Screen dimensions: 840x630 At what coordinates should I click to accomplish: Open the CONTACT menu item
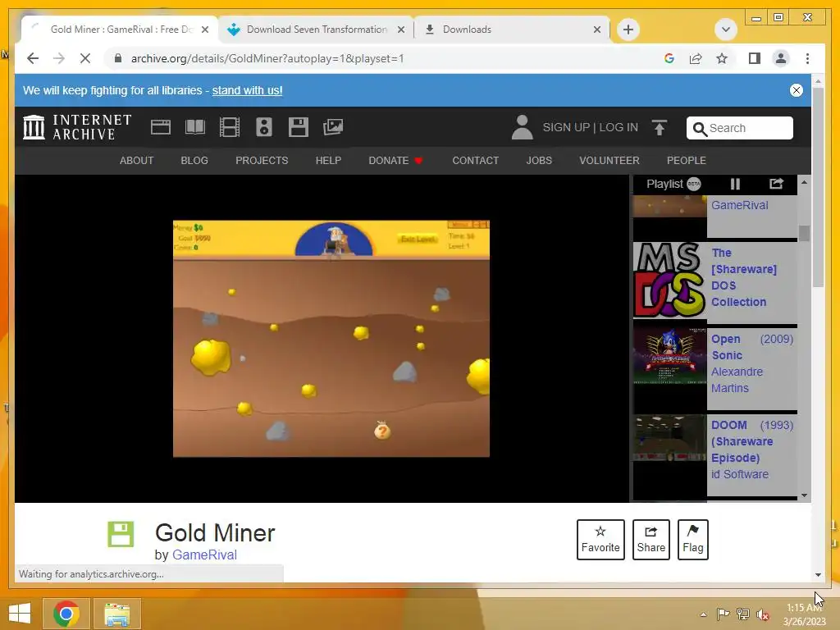pyautogui.click(x=475, y=161)
